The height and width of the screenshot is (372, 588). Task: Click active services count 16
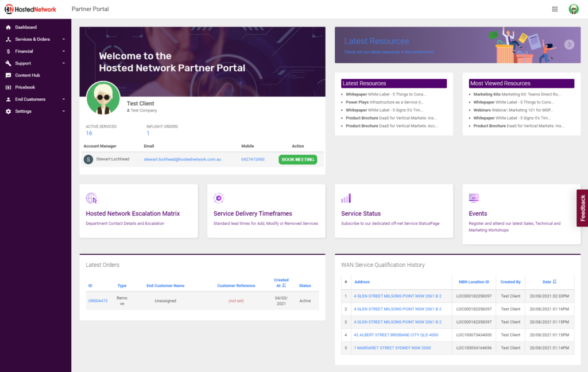(89, 133)
